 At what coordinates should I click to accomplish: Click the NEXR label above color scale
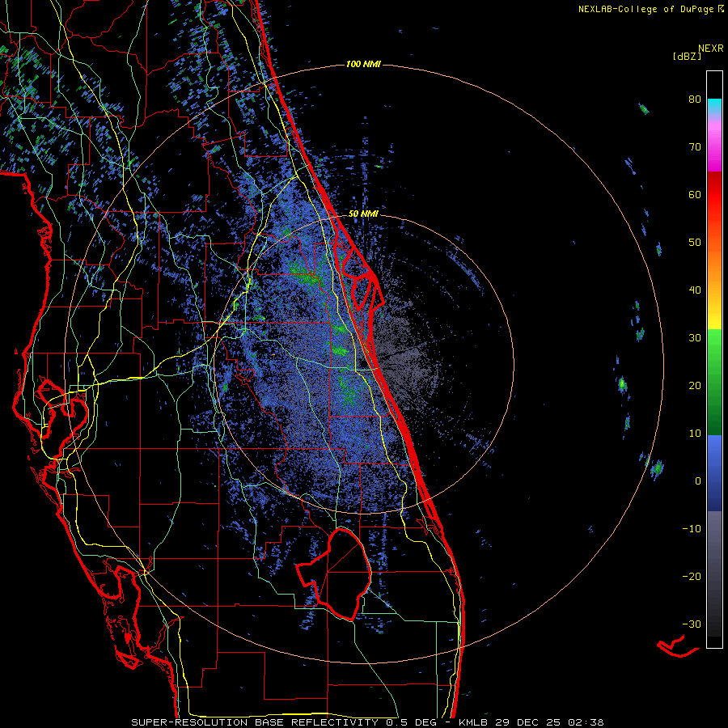point(710,49)
